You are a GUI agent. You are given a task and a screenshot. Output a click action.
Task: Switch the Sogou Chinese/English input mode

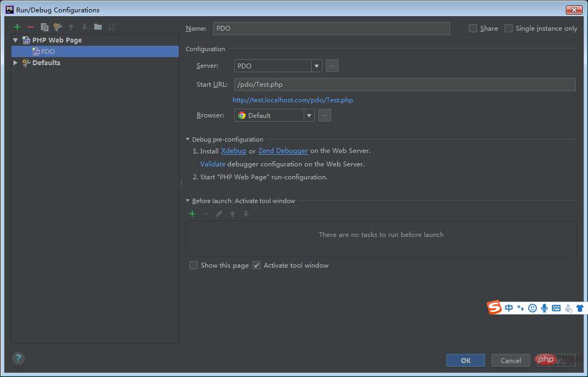(509, 308)
